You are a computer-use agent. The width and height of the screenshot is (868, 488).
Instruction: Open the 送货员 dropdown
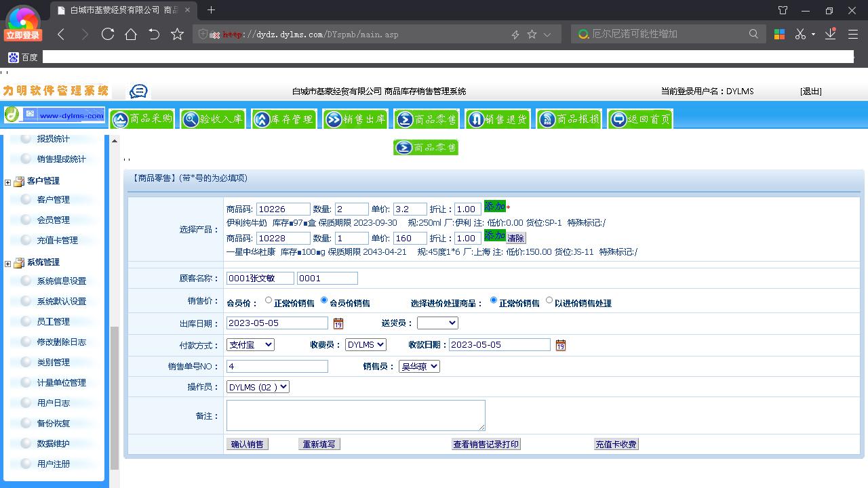tap(437, 323)
